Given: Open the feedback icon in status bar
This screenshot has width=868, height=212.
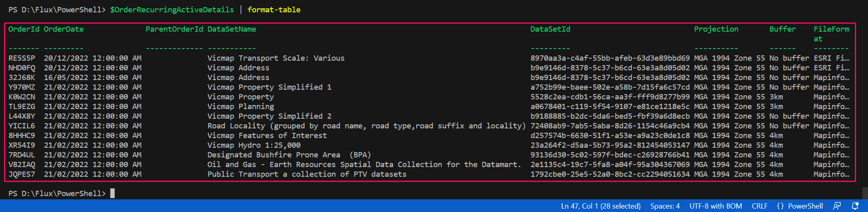Looking at the screenshot, I should [837, 206].
